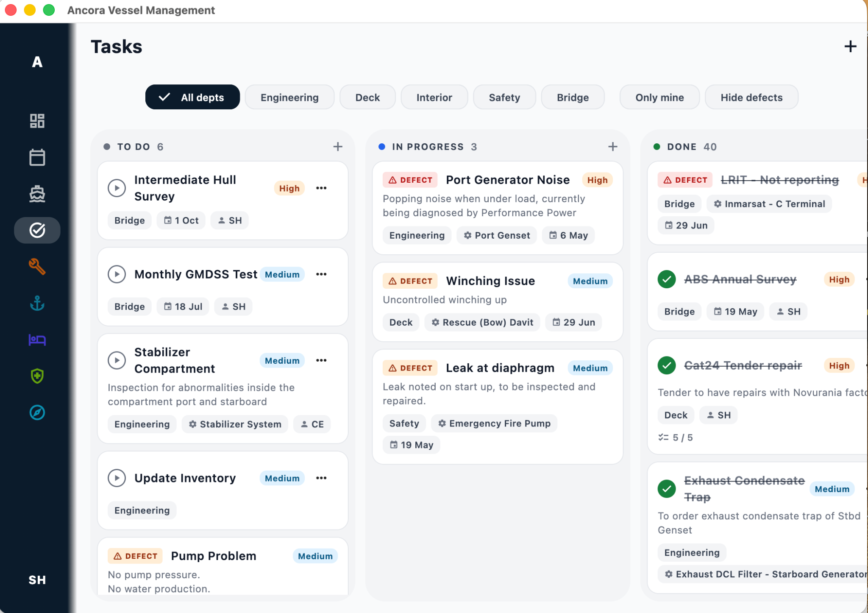Open more options for Monthly GMDSS Test

[321, 274]
